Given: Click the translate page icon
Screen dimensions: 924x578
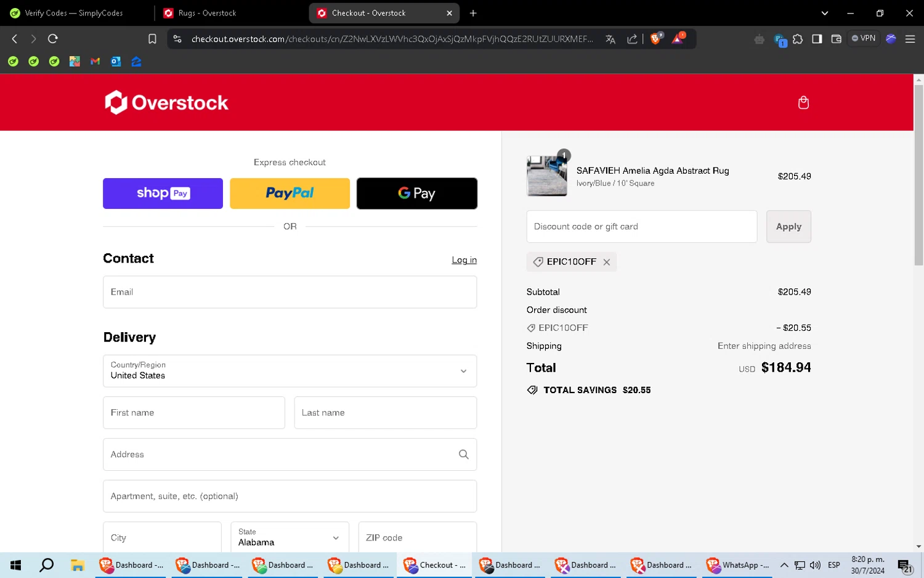Looking at the screenshot, I should tap(610, 39).
